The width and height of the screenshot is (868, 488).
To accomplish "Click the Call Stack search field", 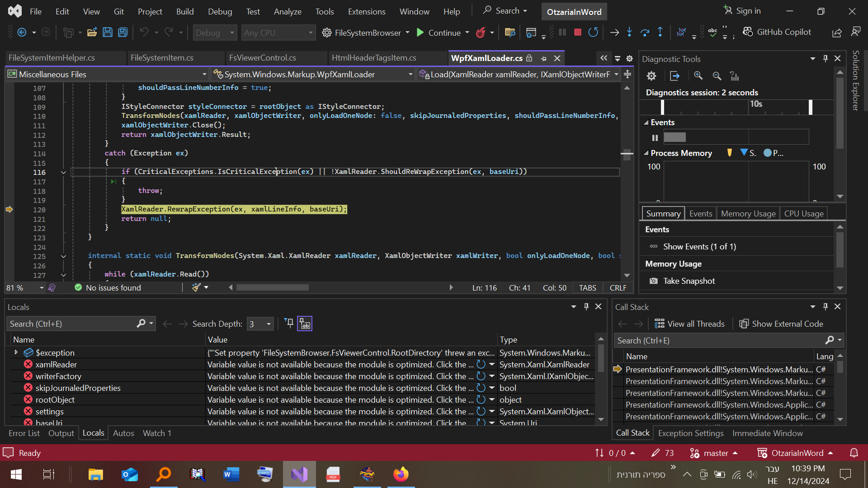I will point(720,340).
